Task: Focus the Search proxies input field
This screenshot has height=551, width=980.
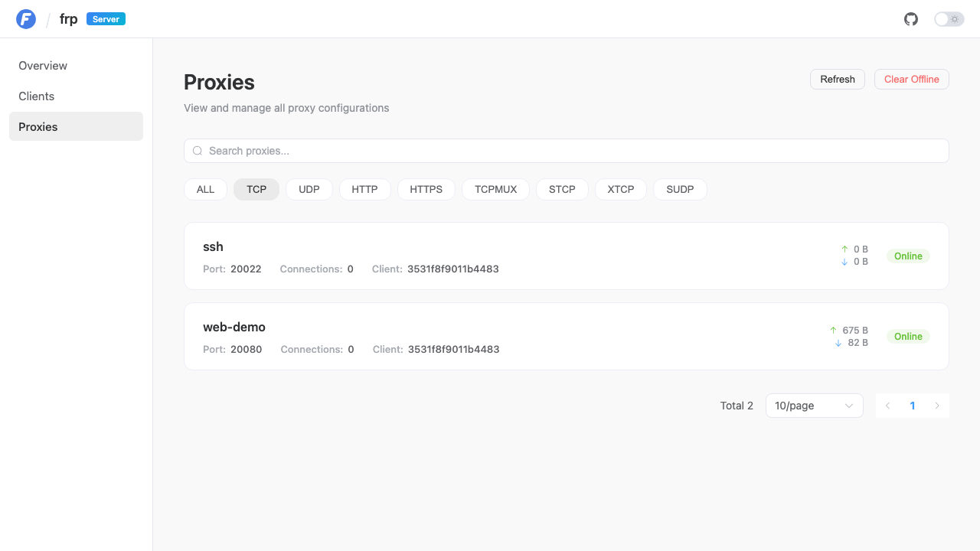Action: [x=567, y=151]
